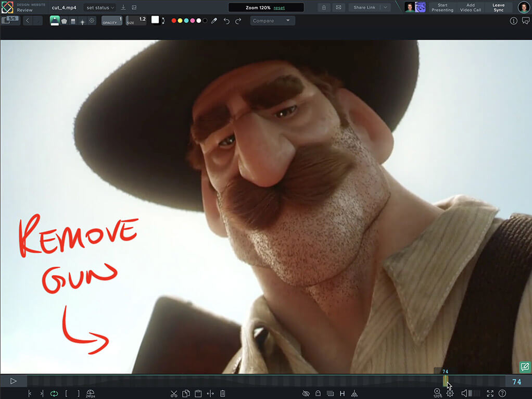532x399 pixels.
Task: Click the Start Presenting button
Action: coord(442,7)
